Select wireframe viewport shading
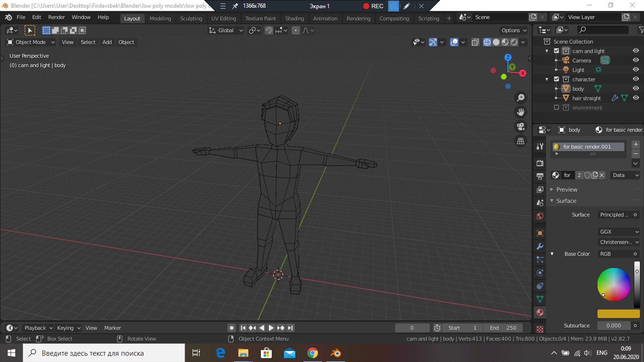644x362 pixels. pos(487,42)
